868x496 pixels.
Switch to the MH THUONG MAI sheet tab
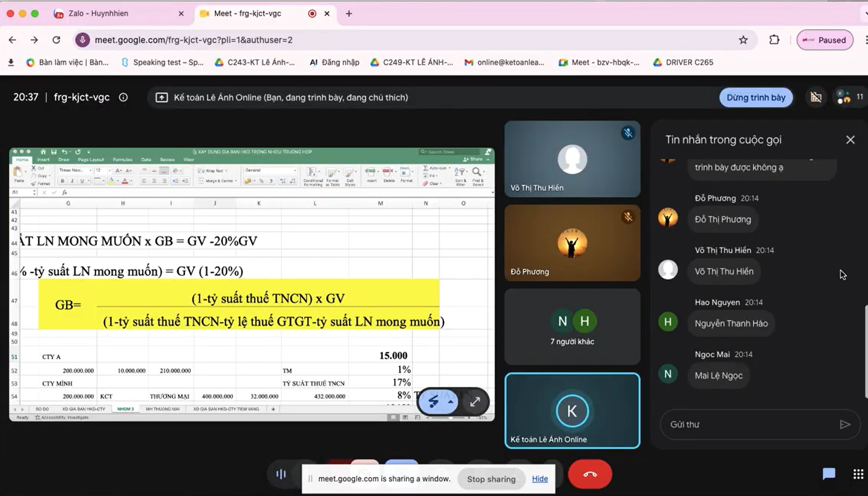(163, 409)
